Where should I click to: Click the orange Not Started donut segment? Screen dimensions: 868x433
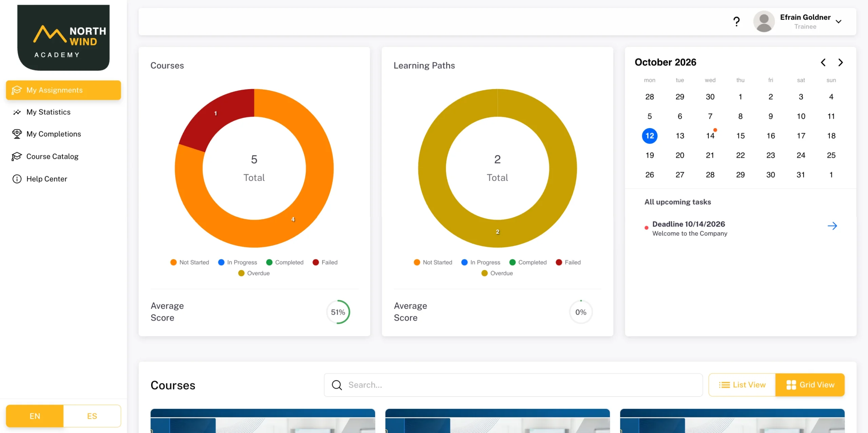tap(293, 219)
